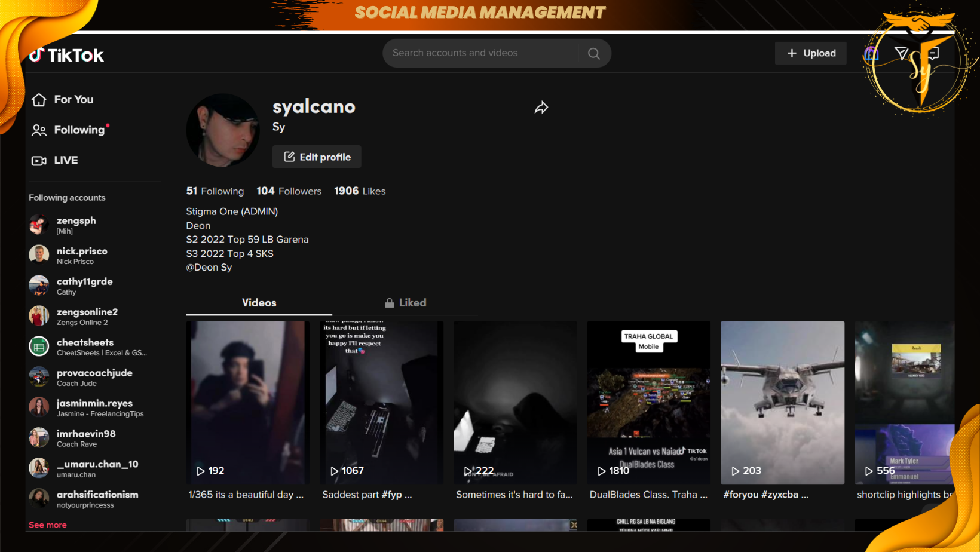Click caption 'Sometimes it's hard to fa...'
Image resolution: width=980 pixels, height=552 pixels.
514,495
